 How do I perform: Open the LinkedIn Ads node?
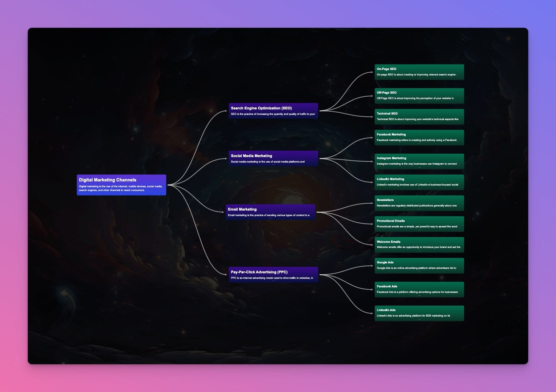(x=419, y=313)
